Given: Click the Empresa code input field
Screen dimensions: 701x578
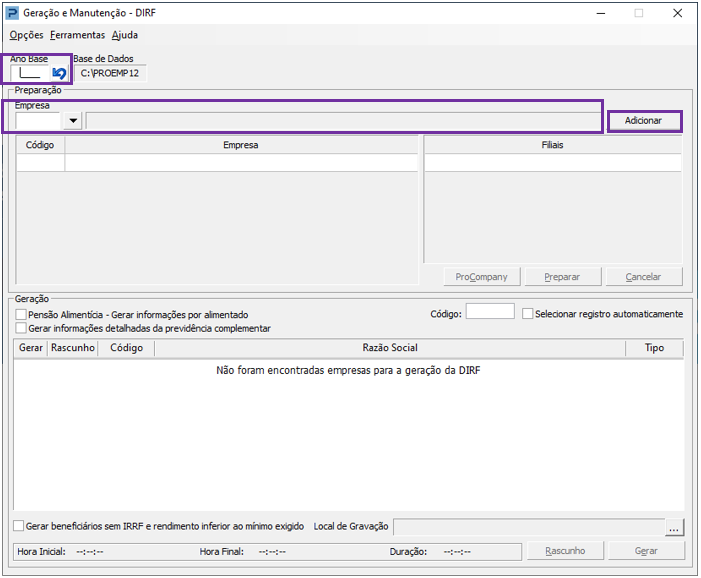Looking at the screenshot, I should [38, 121].
